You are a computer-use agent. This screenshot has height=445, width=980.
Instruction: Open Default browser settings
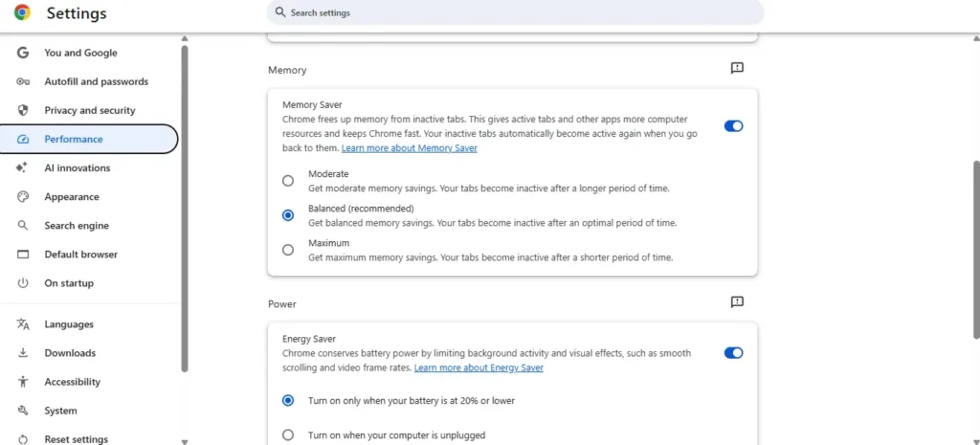coord(80,254)
